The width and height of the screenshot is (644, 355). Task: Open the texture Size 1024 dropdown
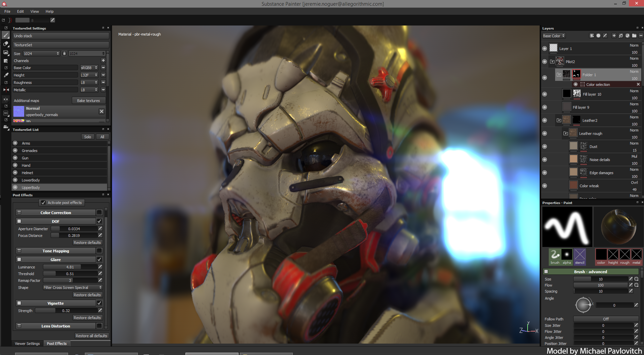pyautogui.click(x=41, y=53)
